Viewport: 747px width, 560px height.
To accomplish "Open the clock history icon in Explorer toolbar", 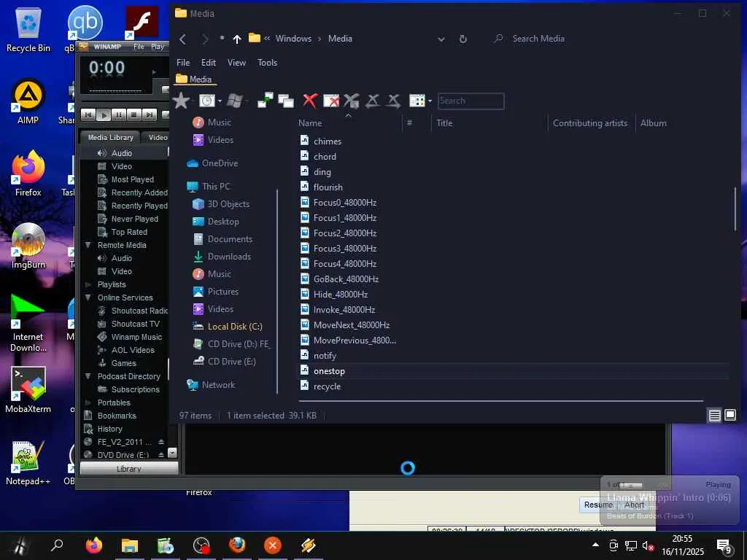I will tap(206, 101).
